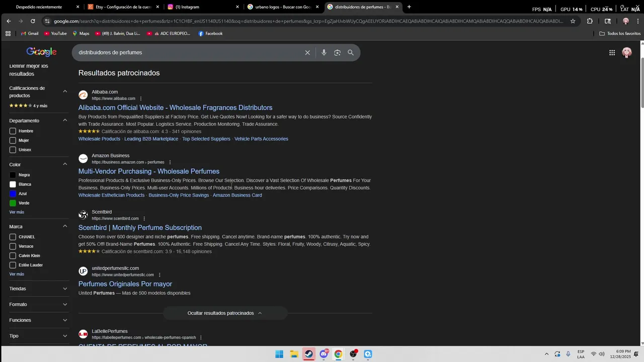This screenshot has width=644, height=362.
Task: Click the magnifying glass search button
Action: click(351, 53)
